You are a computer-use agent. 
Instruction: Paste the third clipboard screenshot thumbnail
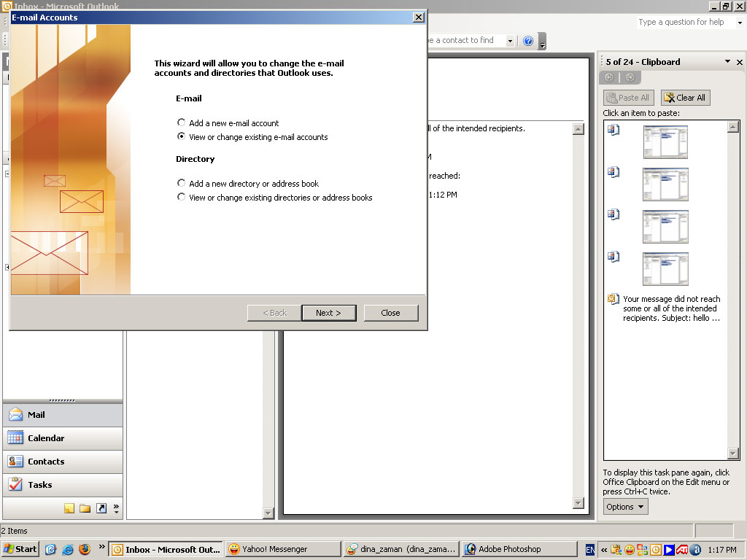tap(665, 227)
